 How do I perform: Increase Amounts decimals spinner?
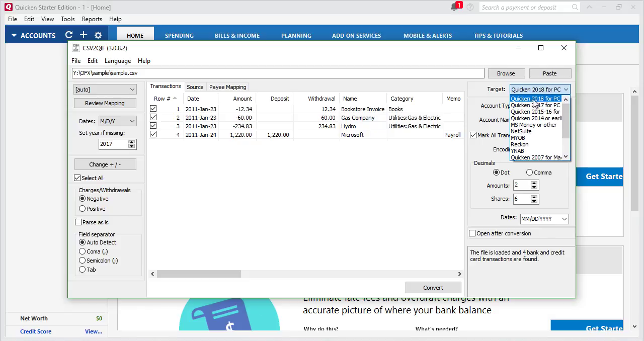pos(534,184)
